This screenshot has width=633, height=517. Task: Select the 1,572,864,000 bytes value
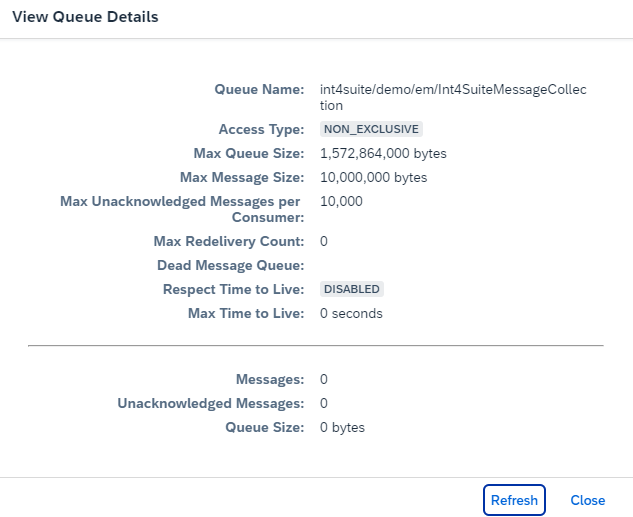tap(383, 153)
